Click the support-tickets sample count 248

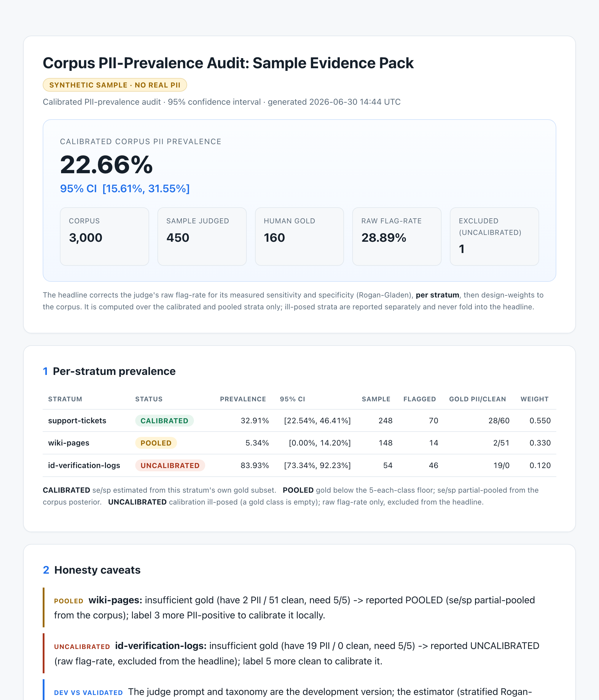[x=385, y=421]
